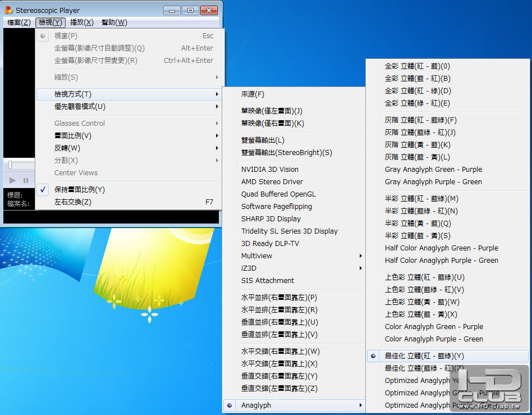Select 灰階 立體(黃 - 藍)(K) anaglyph

(x=448, y=145)
